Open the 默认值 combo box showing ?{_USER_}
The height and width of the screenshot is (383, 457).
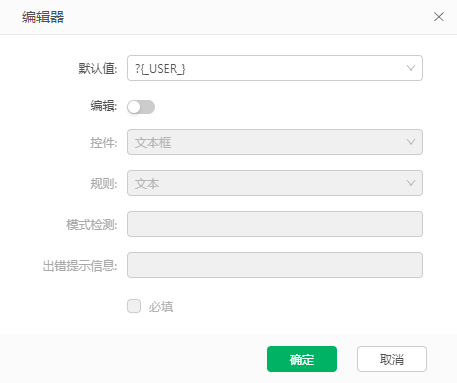(x=275, y=68)
